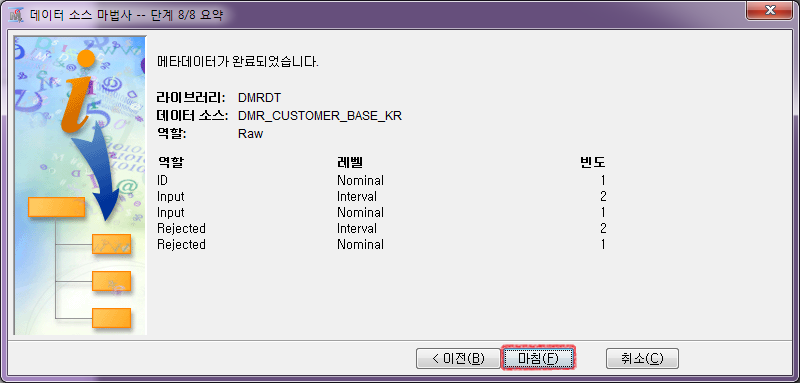Click Nominal level in the Rejected row
The width and height of the screenshot is (800, 383).
pyautogui.click(x=360, y=244)
